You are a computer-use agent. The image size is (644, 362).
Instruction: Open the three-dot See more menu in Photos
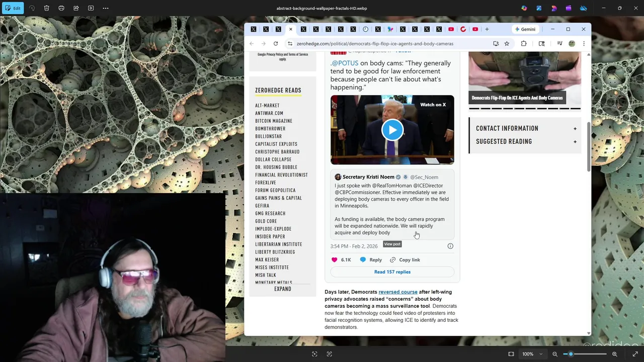click(x=106, y=8)
